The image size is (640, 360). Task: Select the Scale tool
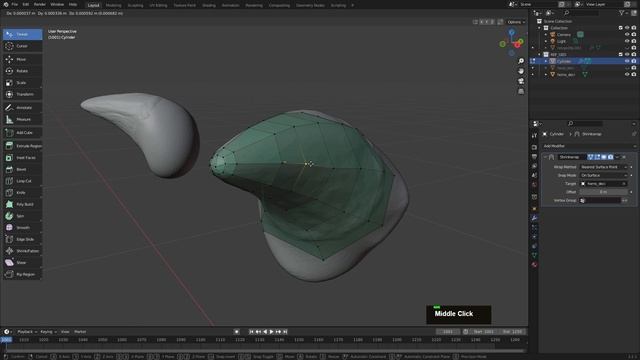(x=22, y=82)
